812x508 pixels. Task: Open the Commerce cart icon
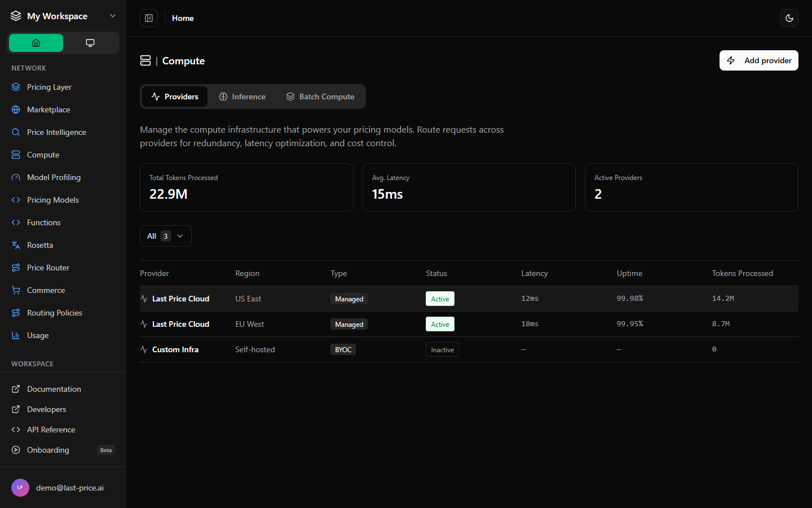pos(16,290)
